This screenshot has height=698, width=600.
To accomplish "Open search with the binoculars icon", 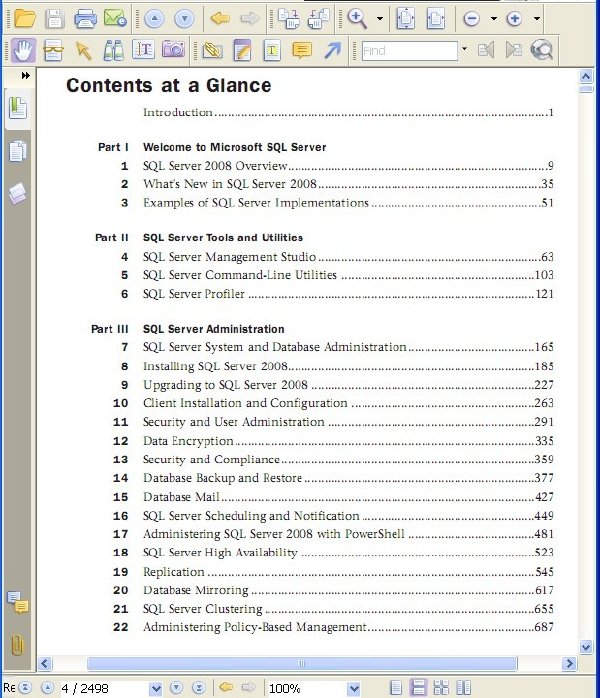I will point(114,50).
